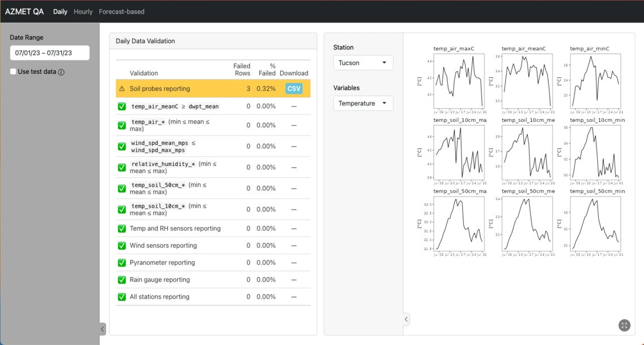Click the AZMET QA title link

(x=25, y=11)
